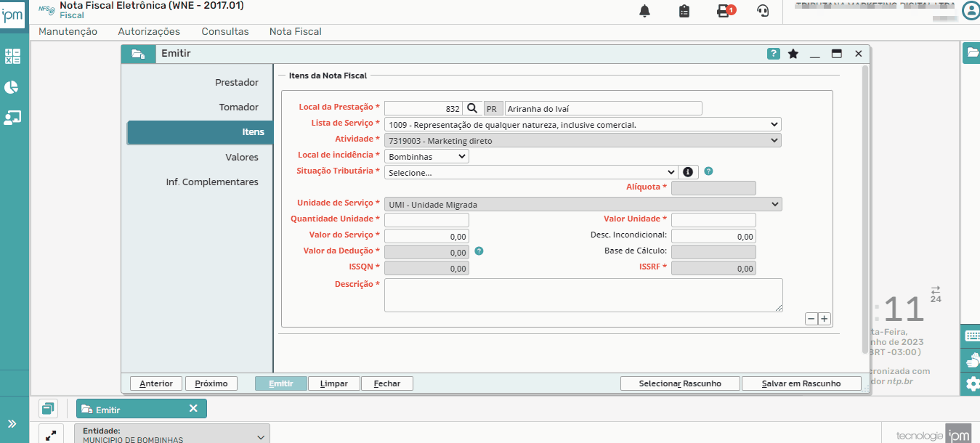This screenshot has height=443, width=980.
Task: Open notifications bell
Action: [x=644, y=11]
